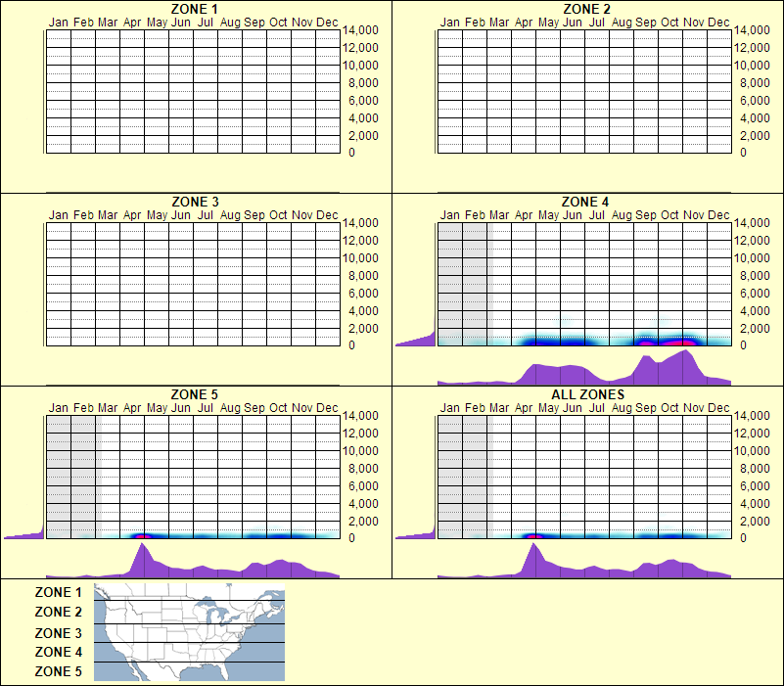
Task: Click the shaded Jan column in ZONE 4
Action: pyautogui.click(x=450, y=284)
